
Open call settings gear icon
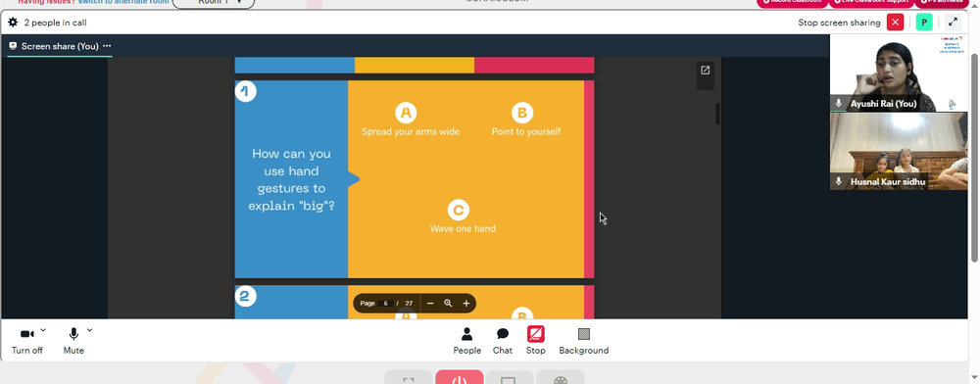pos(13,23)
